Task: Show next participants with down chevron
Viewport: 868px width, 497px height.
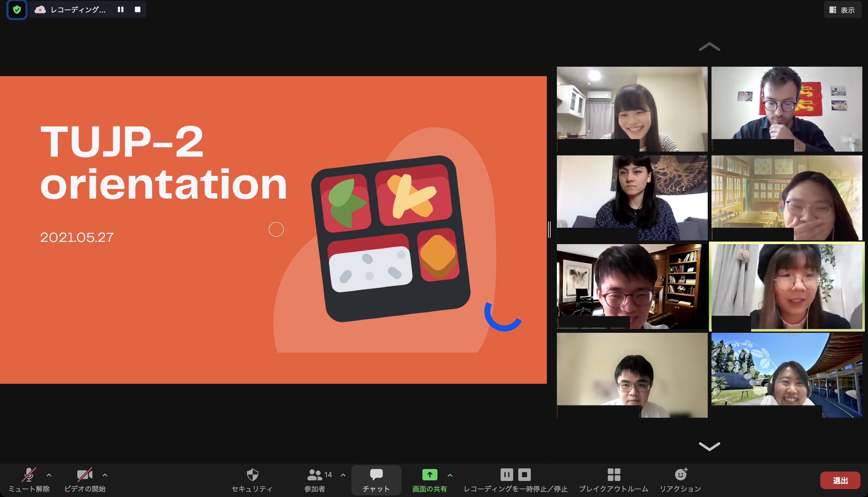Action: tap(710, 446)
